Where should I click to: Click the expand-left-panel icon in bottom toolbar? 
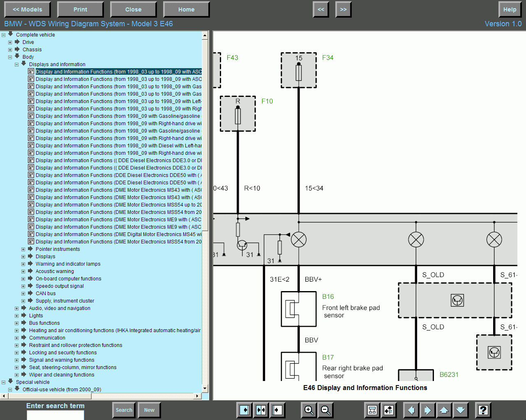245,410
